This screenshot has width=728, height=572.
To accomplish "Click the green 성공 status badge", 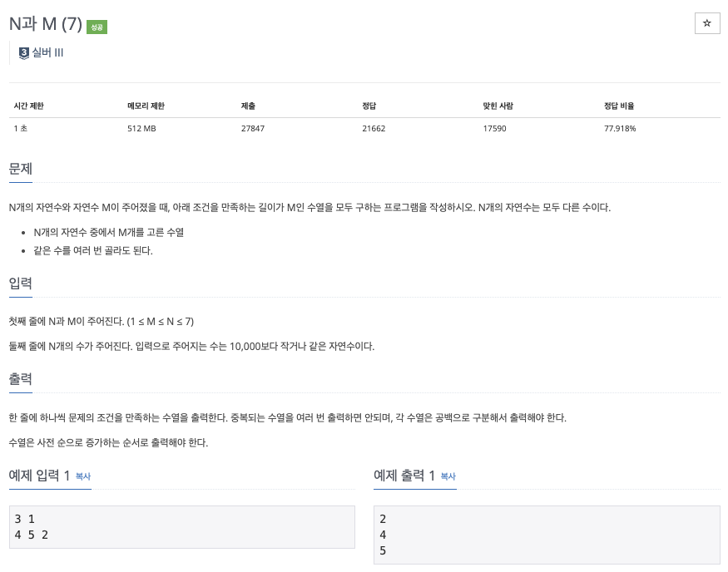I will 97,27.
